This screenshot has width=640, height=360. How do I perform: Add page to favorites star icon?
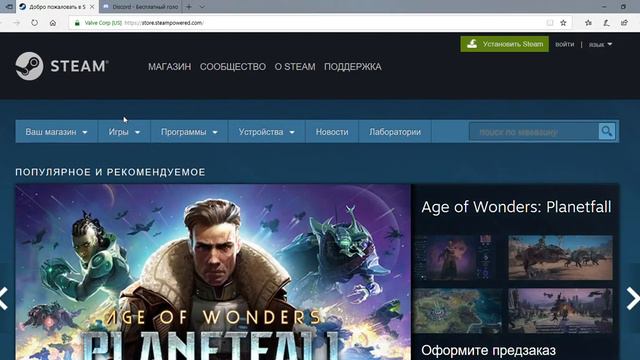[x=563, y=23]
